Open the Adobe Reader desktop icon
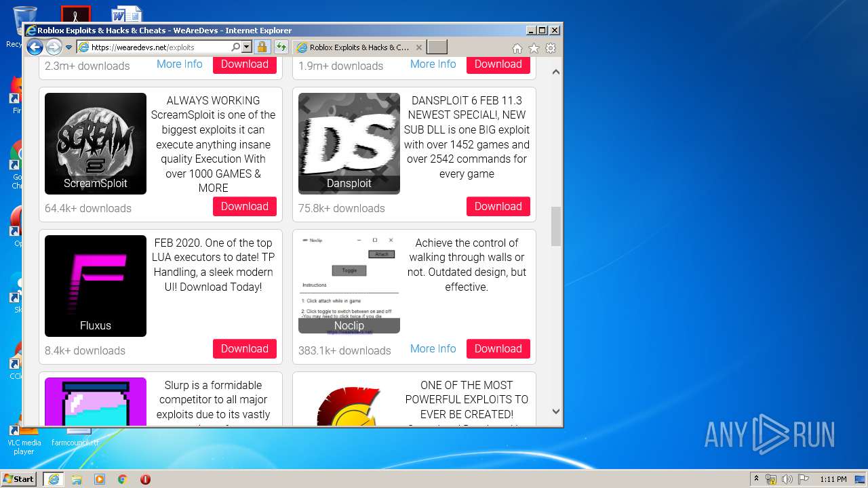Viewport: 868px width, 488px height. (x=75, y=14)
